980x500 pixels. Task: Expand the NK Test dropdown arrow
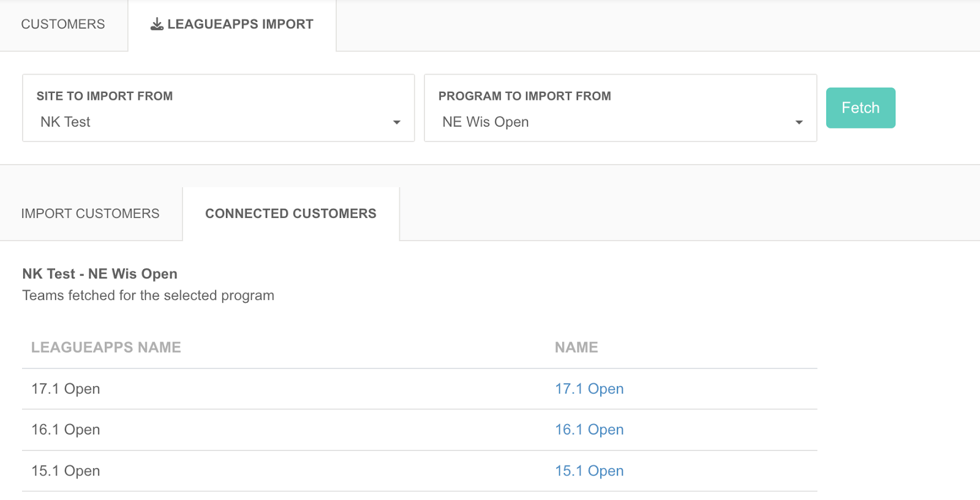click(397, 122)
